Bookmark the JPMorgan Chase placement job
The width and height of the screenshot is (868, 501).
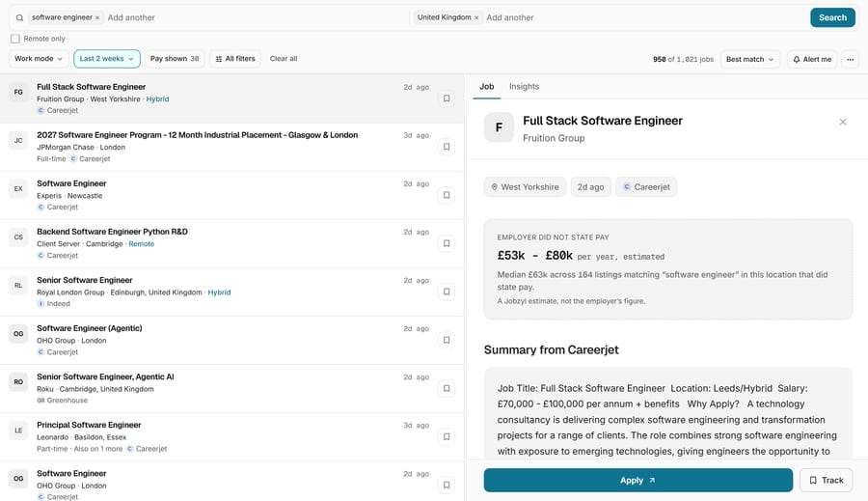point(447,147)
